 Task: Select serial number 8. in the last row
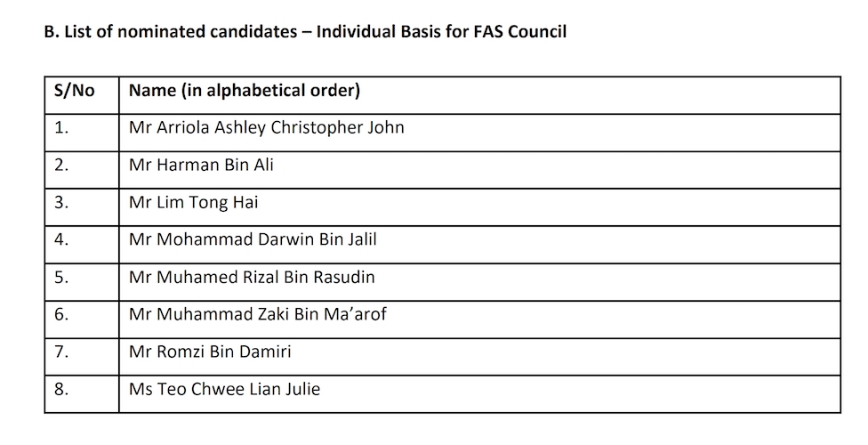tap(61, 389)
